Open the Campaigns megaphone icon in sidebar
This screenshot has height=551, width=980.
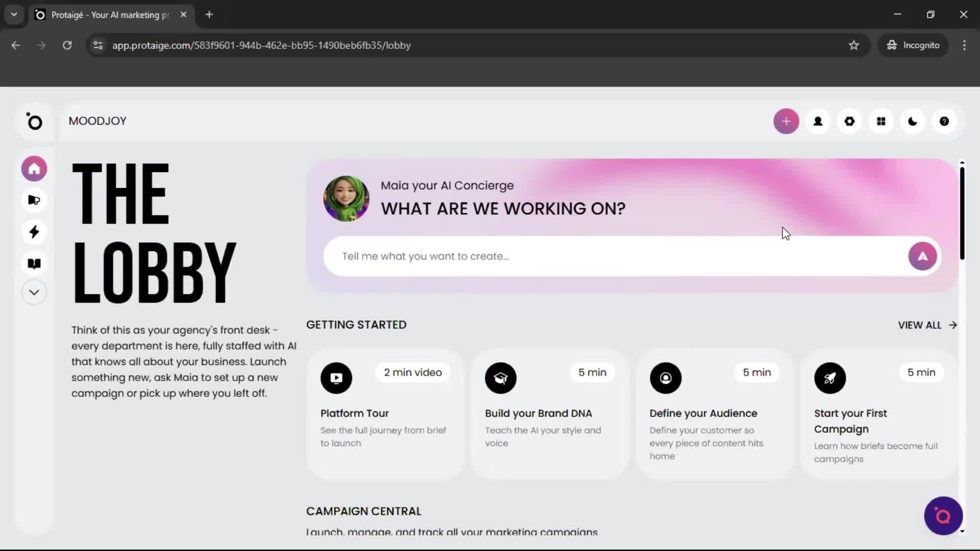pos(34,201)
